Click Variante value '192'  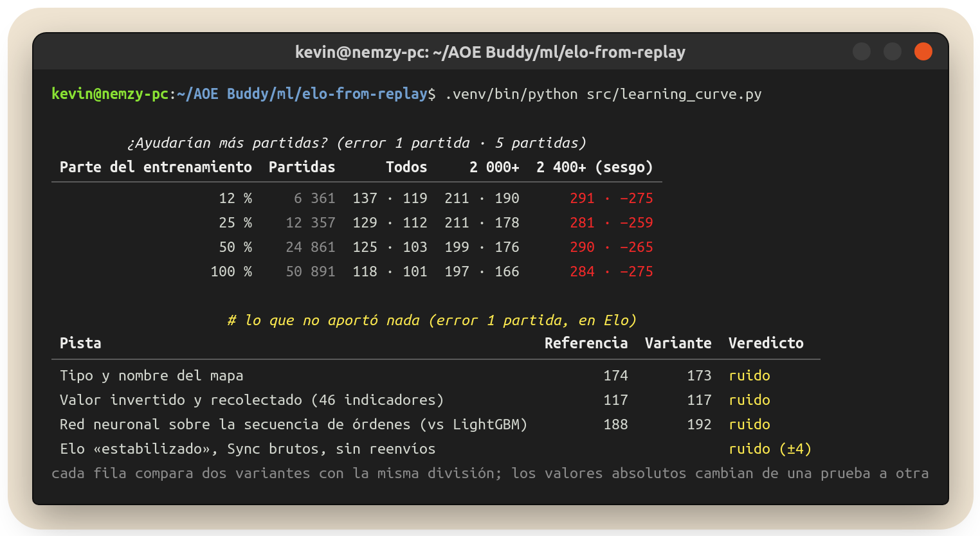coord(699,424)
